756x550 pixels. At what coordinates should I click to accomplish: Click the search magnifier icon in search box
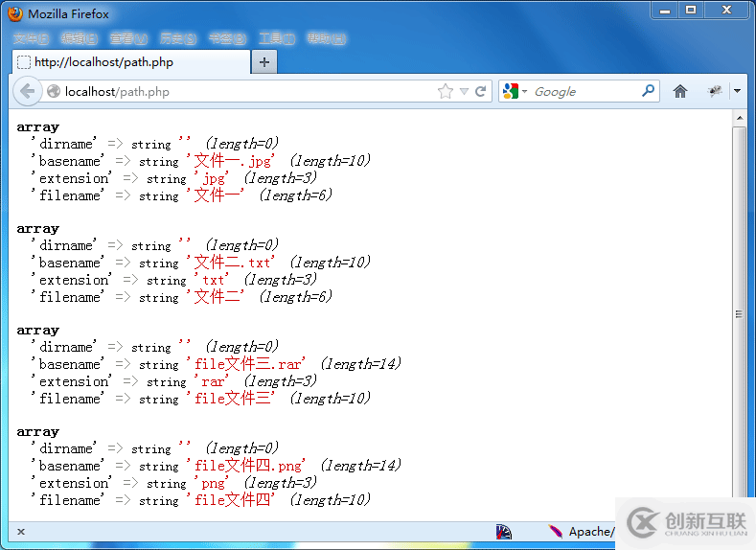649,92
